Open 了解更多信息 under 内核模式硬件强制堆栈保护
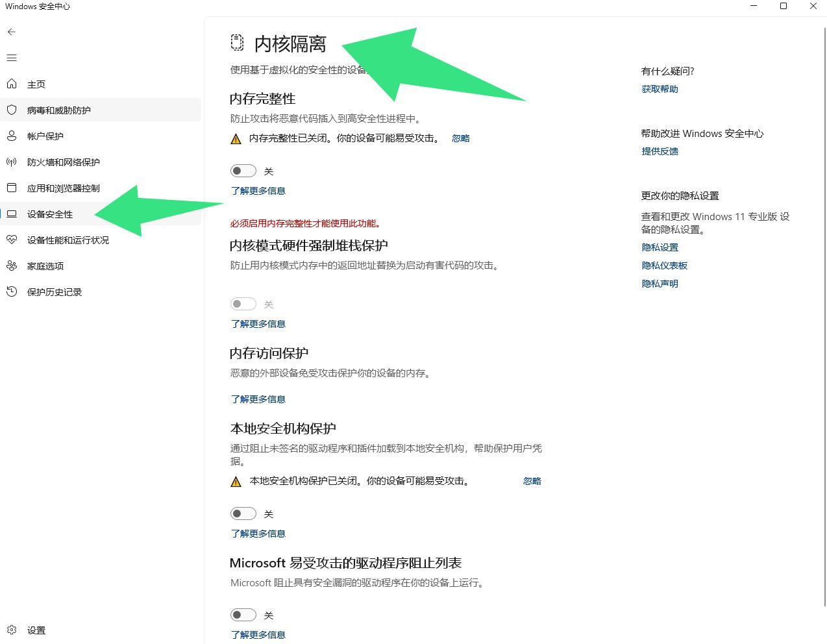Viewport: 827px width, 644px height. (x=258, y=324)
